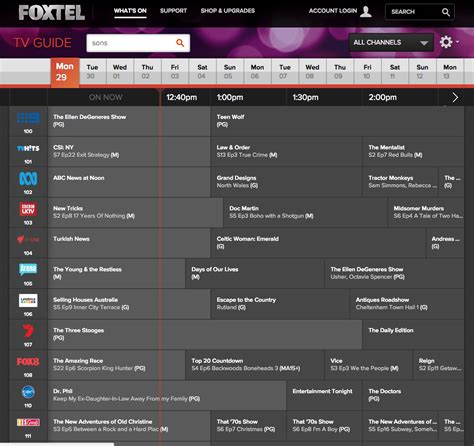Screen dimensions: 474x446
Task: Open ABC News at Noon listing
Action: [x=129, y=182]
